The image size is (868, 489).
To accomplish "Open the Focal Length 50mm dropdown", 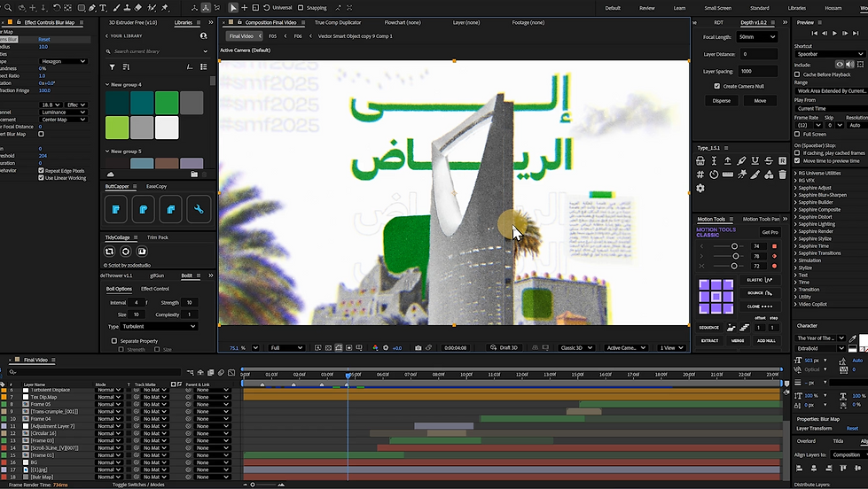I will [757, 37].
